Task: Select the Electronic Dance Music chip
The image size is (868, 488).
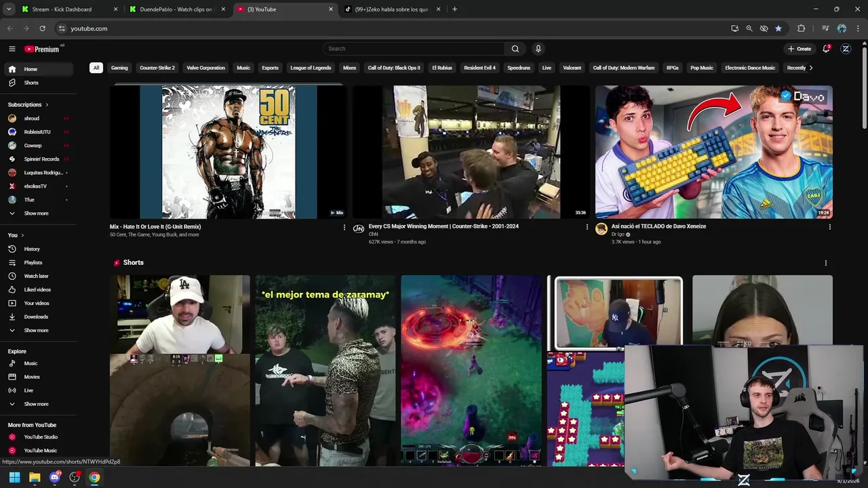Action: (x=750, y=68)
